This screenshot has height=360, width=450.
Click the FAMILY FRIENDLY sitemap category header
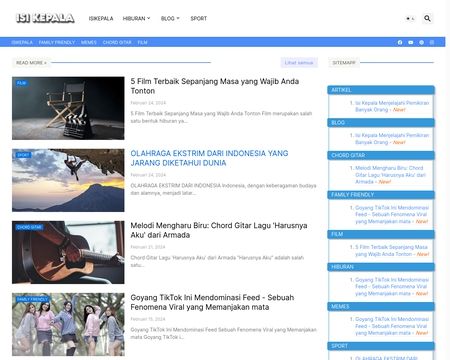(381, 195)
